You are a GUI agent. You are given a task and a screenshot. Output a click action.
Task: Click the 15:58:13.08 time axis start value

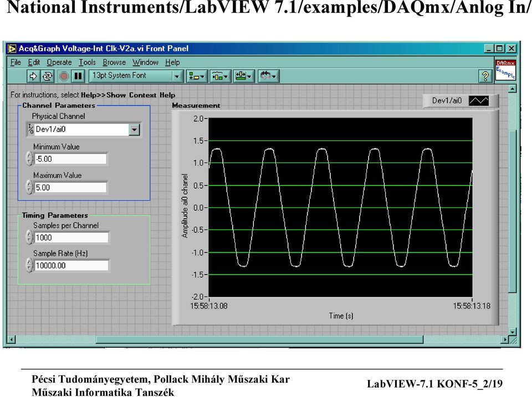[x=209, y=306]
